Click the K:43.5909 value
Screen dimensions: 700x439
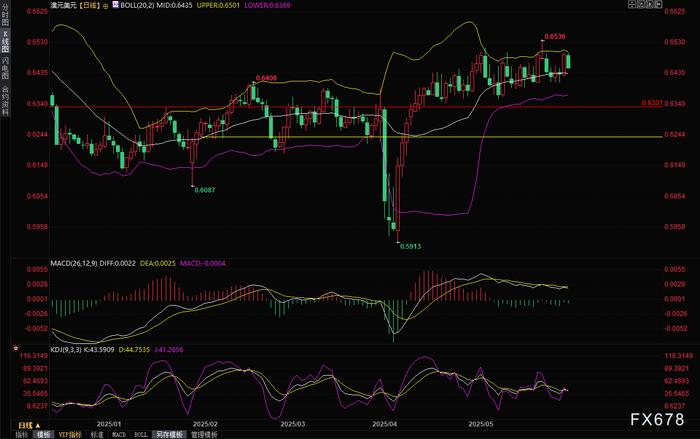coord(99,350)
